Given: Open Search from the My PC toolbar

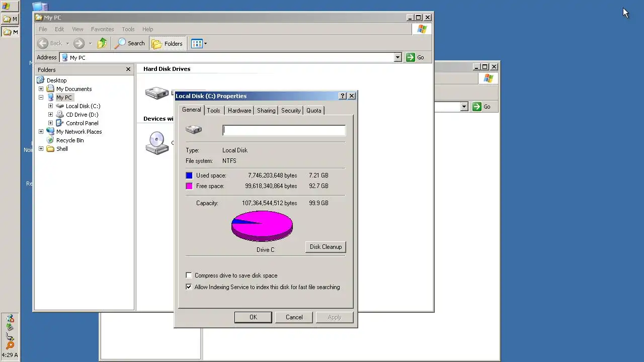Looking at the screenshot, I should [x=130, y=43].
